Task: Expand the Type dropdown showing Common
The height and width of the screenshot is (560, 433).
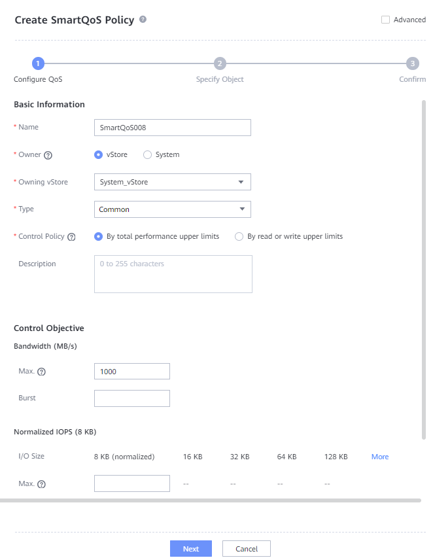Action: pyautogui.click(x=172, y=209)
